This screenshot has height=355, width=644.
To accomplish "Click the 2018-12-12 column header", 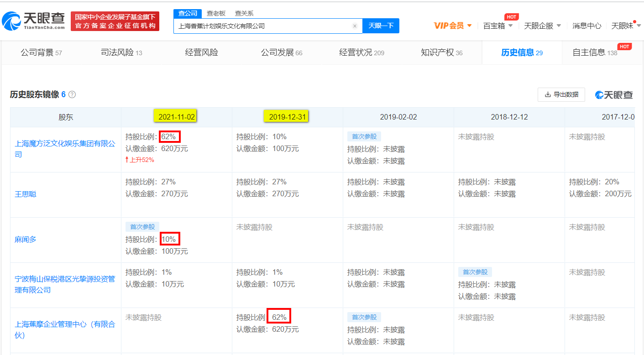I will [509, 117].
